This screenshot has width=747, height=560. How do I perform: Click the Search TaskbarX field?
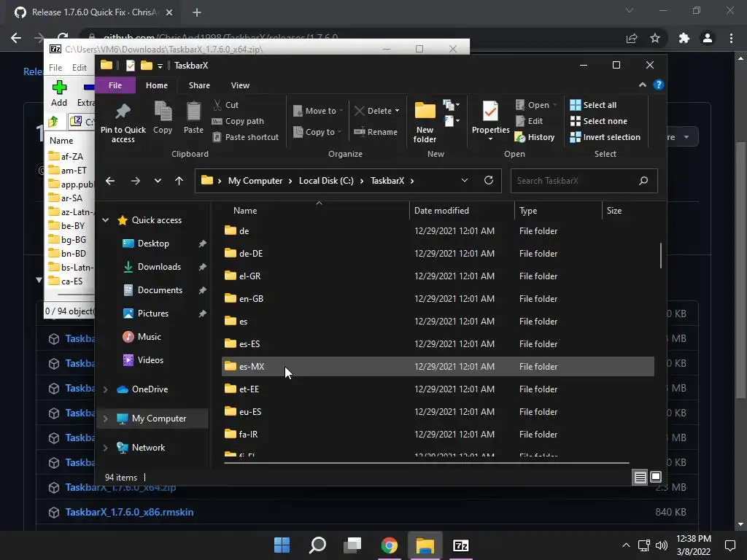584,181
